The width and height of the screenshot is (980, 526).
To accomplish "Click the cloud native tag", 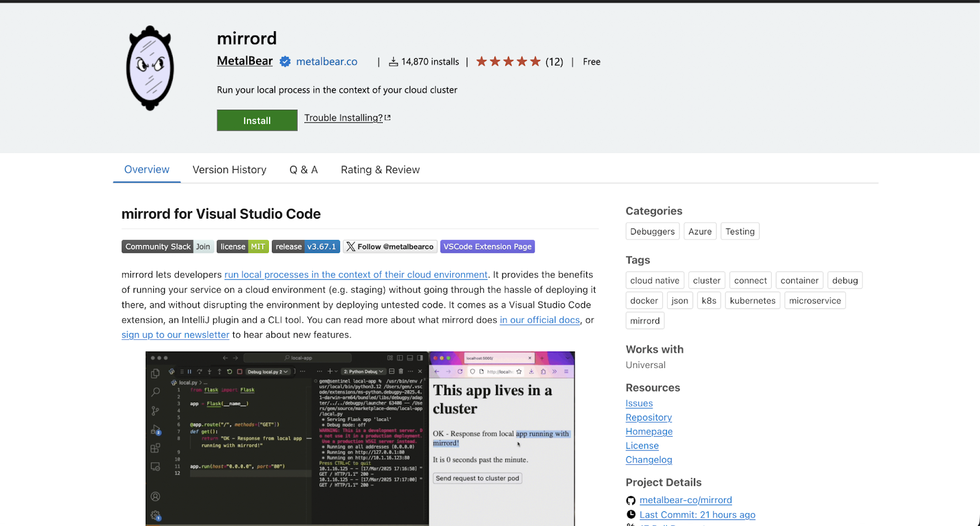I will [655, 280].
